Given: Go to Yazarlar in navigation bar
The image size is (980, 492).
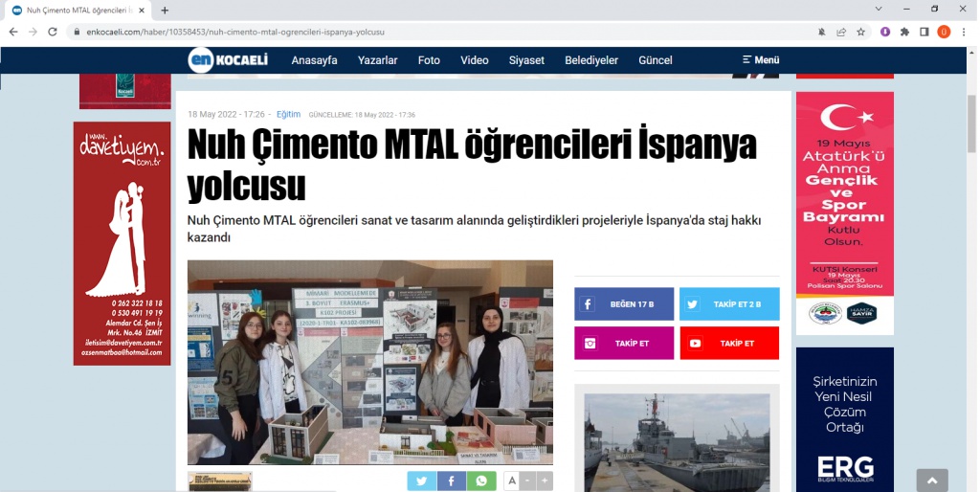Looking at the screenshot, I should (377, 60).
